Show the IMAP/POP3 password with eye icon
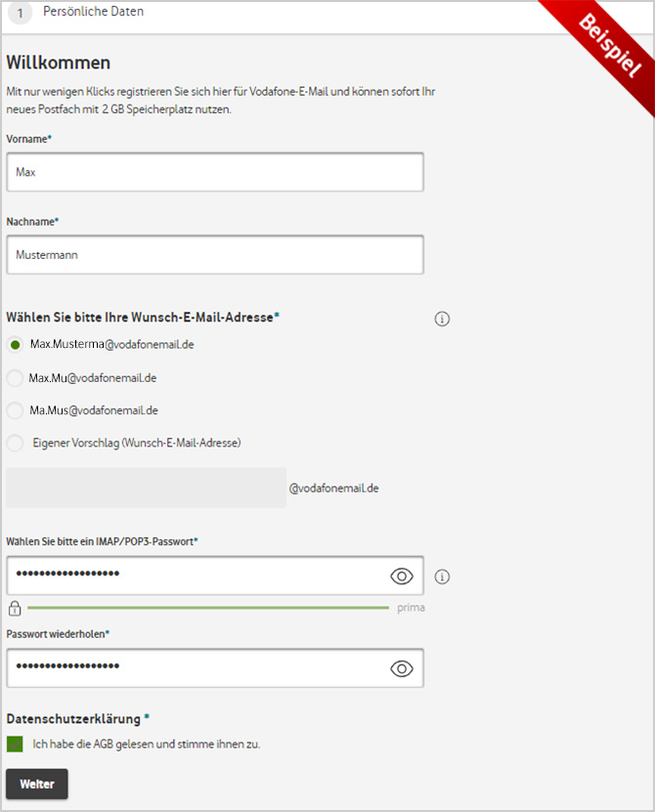 [x=402, y=577]
